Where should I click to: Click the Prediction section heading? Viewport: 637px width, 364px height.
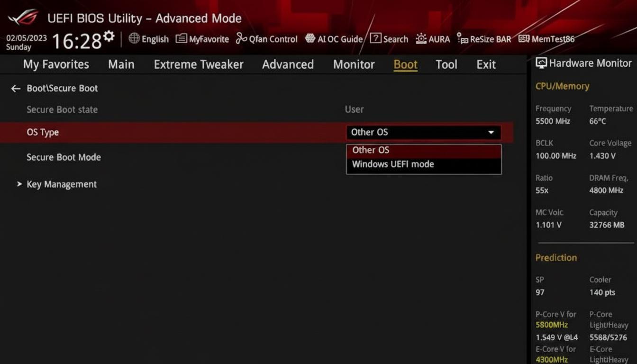coord(556,258)
